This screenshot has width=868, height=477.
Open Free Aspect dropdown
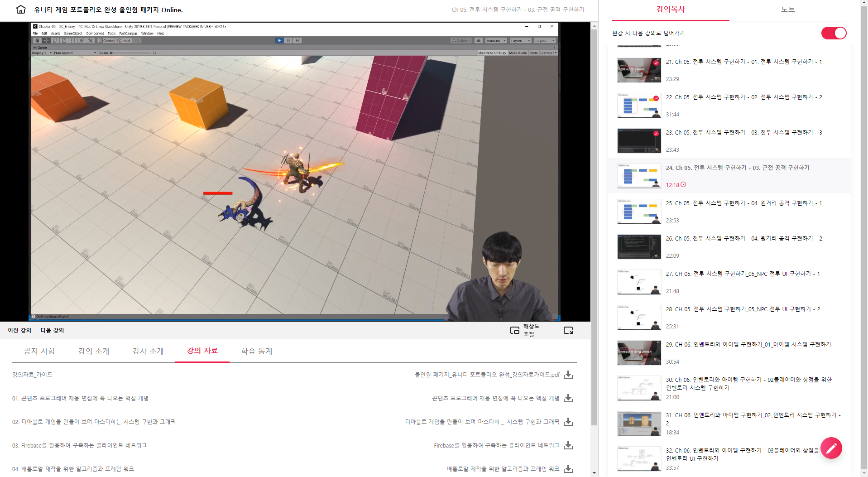click(75, 53)
